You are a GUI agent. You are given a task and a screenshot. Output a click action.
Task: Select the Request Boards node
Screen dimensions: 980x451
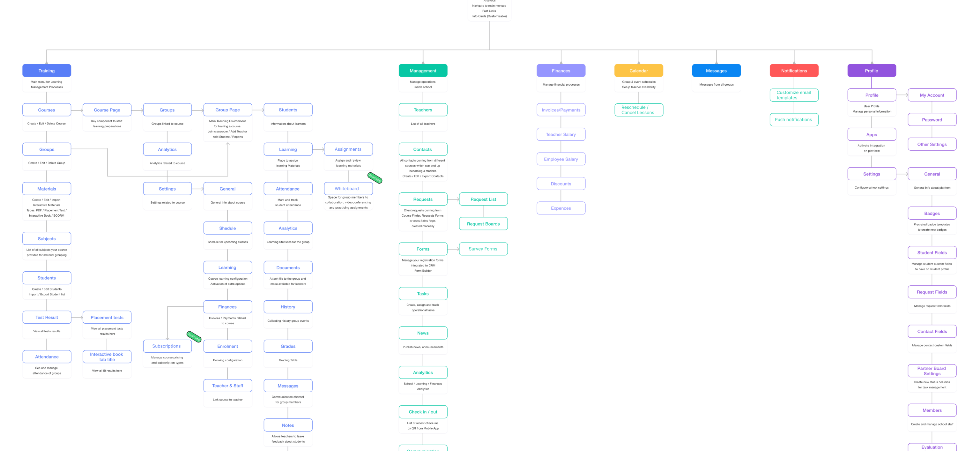tap(483, 224)
